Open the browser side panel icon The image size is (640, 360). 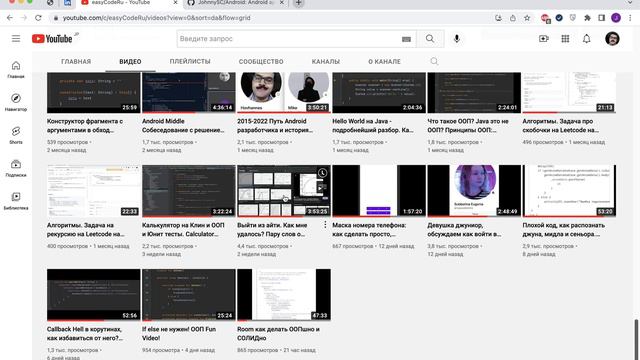(x=602, y=18)
